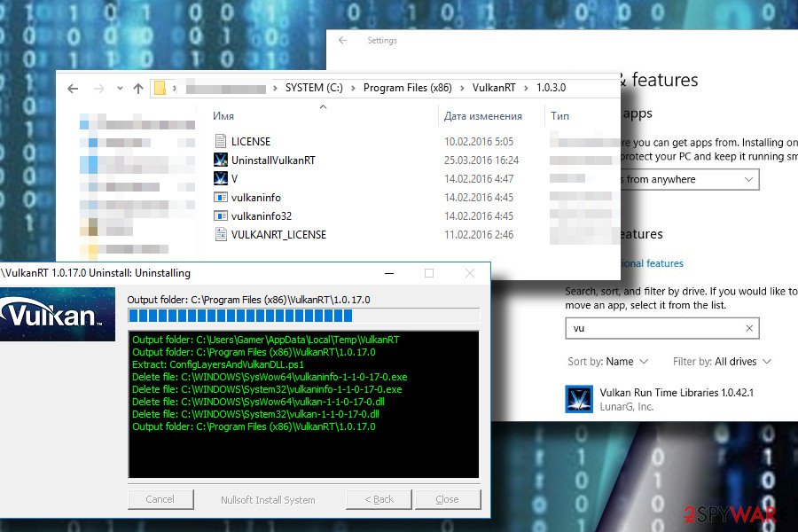
Task: Expand chevron after SYSTEM (C:) breadcrumb
Action: (353, 88)
